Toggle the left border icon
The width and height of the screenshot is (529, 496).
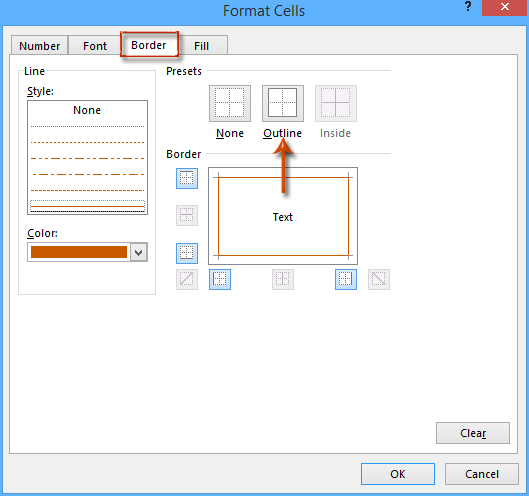point(220,279)
